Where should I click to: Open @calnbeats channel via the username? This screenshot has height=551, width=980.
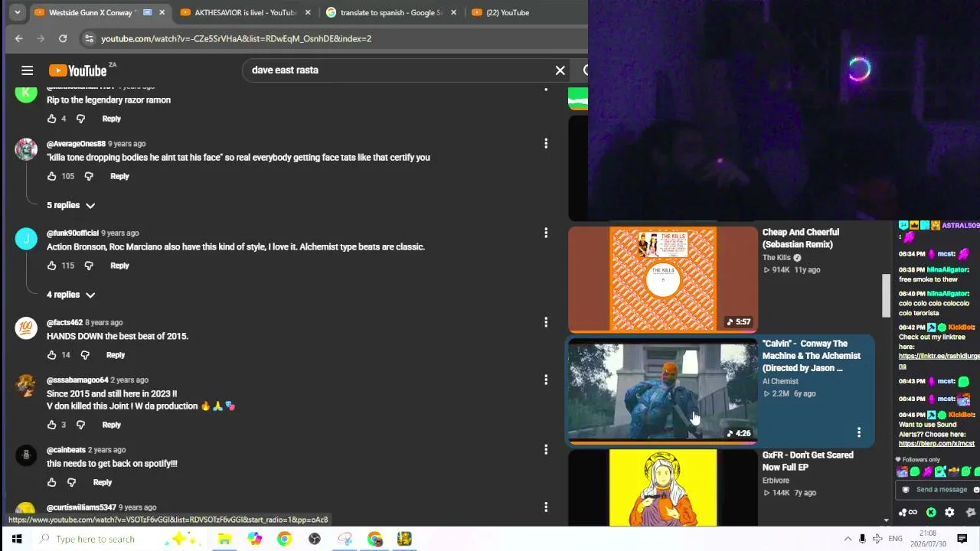[x=66, y=450]
